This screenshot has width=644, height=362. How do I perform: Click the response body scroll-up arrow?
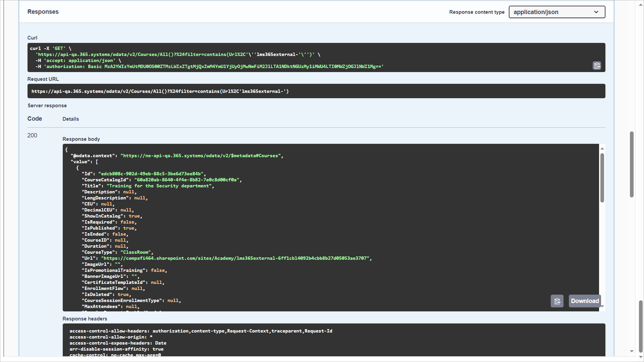tap(602, 148)
